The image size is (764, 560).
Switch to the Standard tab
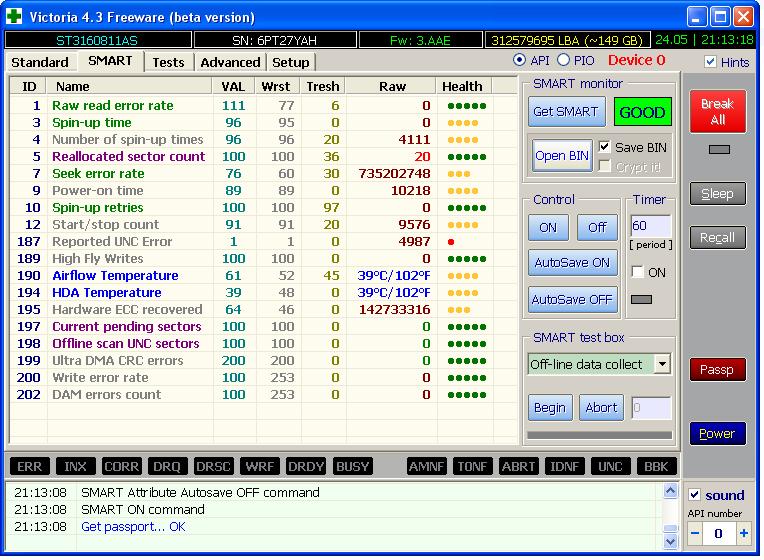[x=40, y=62]
